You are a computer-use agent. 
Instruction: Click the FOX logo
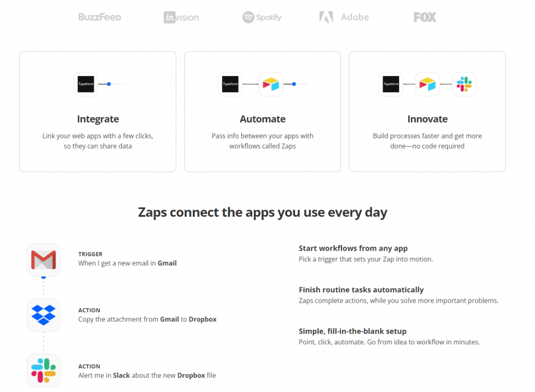click(425, 18)
